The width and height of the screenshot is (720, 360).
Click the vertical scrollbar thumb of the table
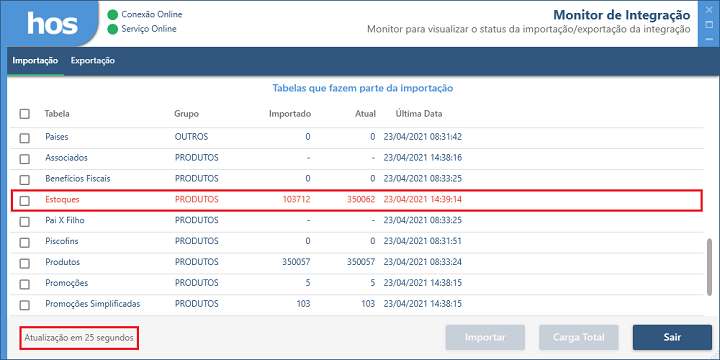click(x=710, y=266)
